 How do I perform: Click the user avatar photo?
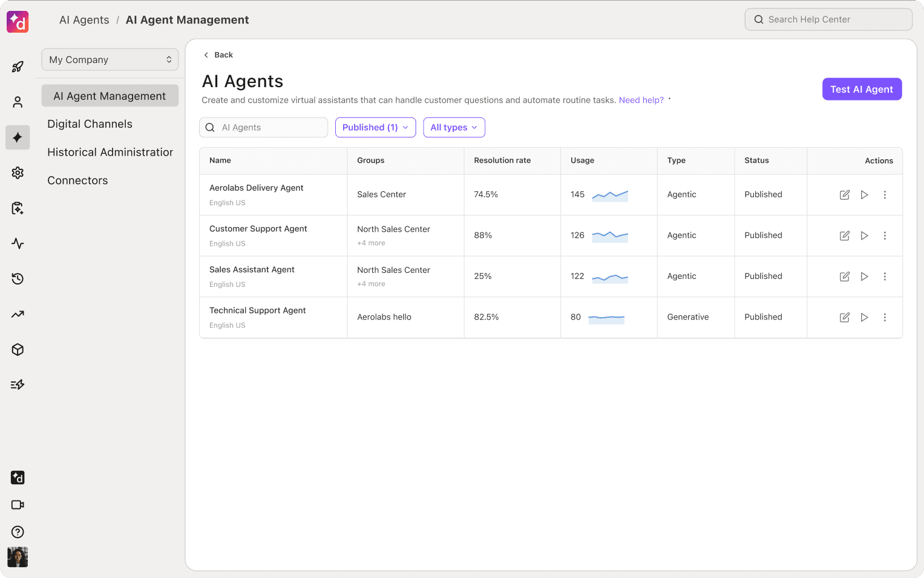[x=18, y=557]
